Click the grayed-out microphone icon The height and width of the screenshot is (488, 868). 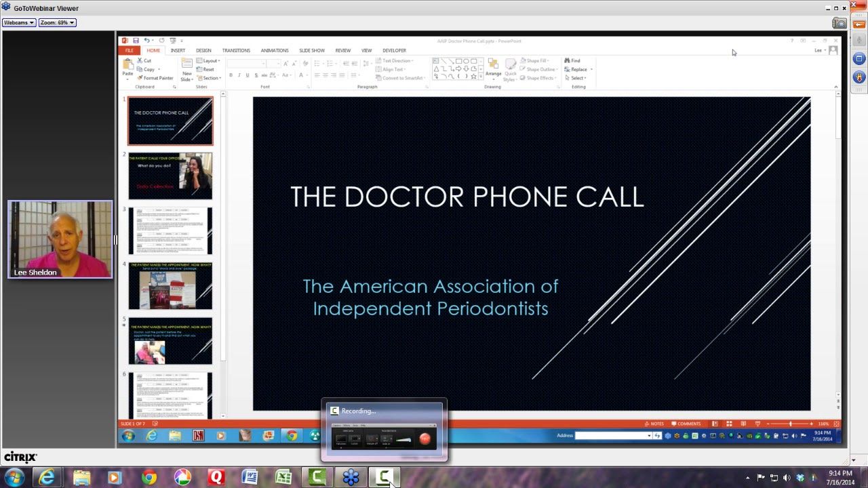[859, 41]
